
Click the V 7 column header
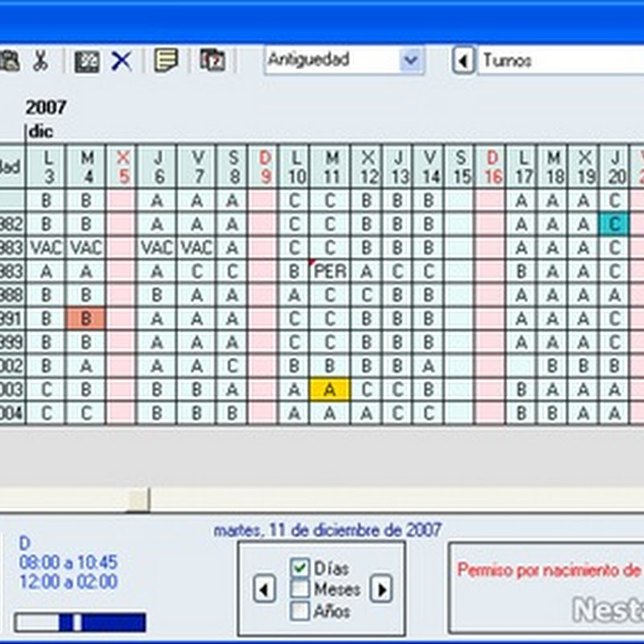[196, 167]
